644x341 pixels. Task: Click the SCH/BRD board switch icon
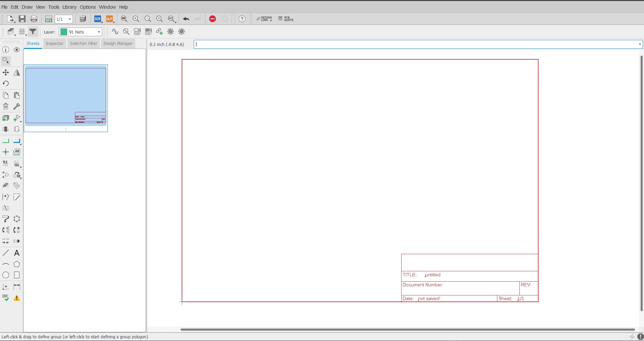point(49,19)
